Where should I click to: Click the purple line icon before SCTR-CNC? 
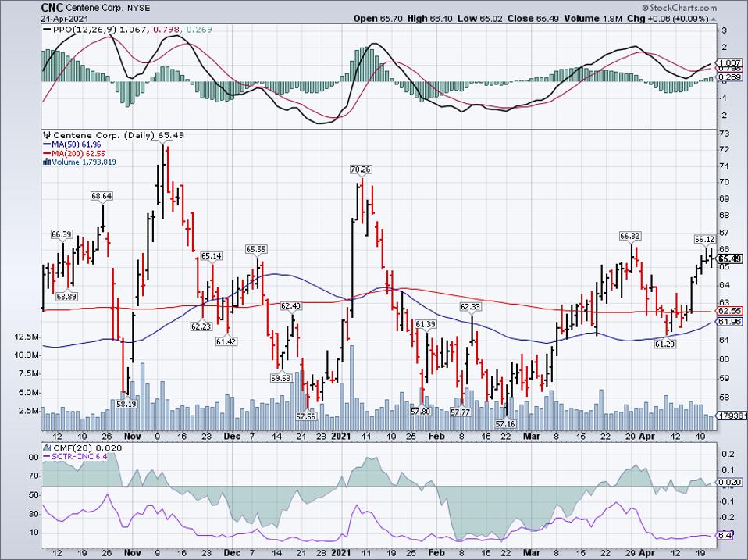pos(47,457)
